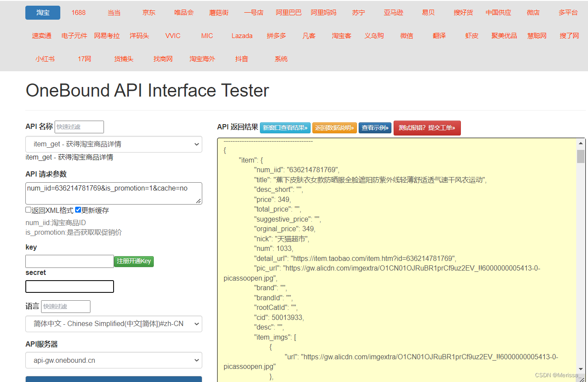
Task: Switch to the 拼多多 tab
Action: click(x=277, y=36)
